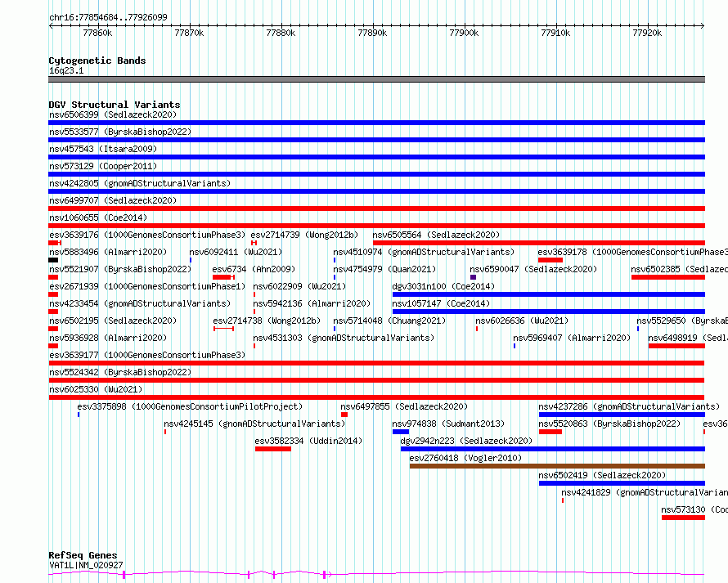Open esv3639177 (1000GenomesConsortiumPhase3) label

click(x=147, y=355)
